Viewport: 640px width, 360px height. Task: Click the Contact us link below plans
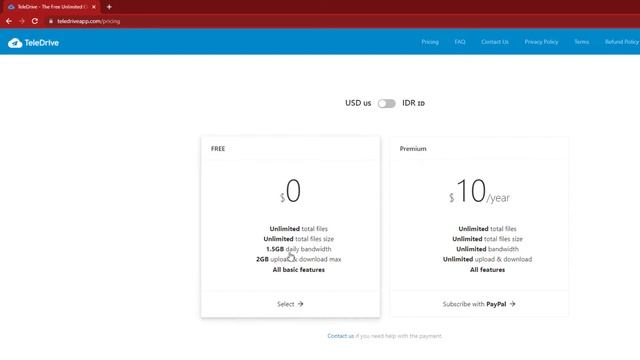[x=340, y=336]
